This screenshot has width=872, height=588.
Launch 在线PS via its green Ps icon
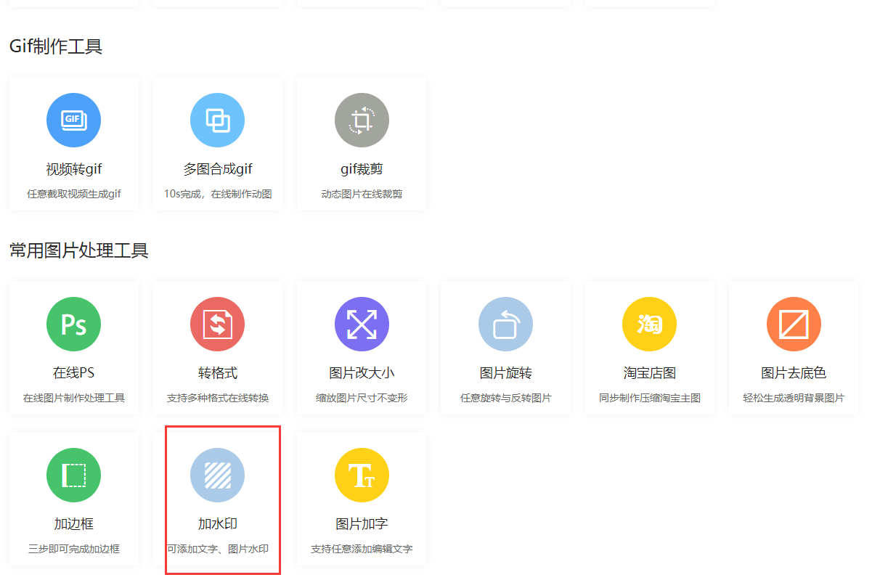coord(73,324)
